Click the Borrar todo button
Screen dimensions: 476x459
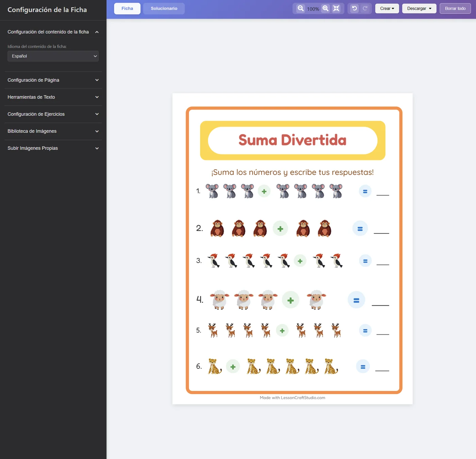coord(455,9)
